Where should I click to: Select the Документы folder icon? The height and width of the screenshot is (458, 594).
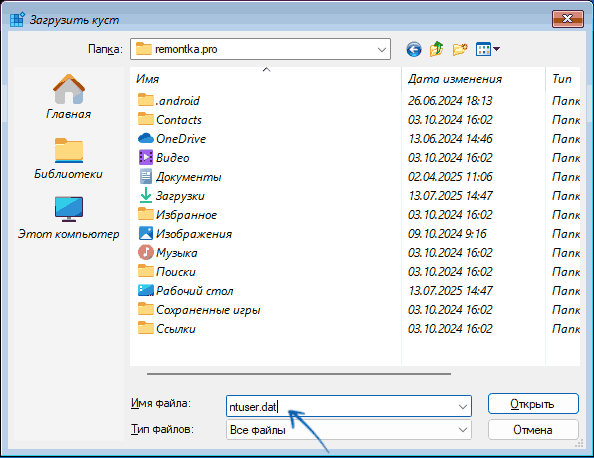(146, 177)
